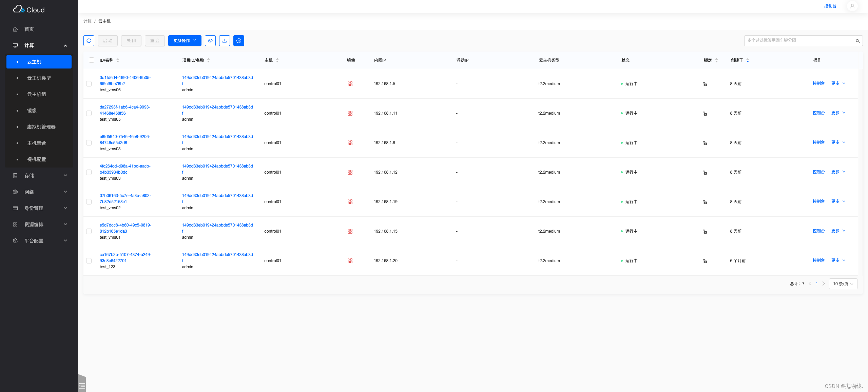Click the image icon in test_vms06 row
The width and height of the screenshot is (868, 392).
point(350,84)
